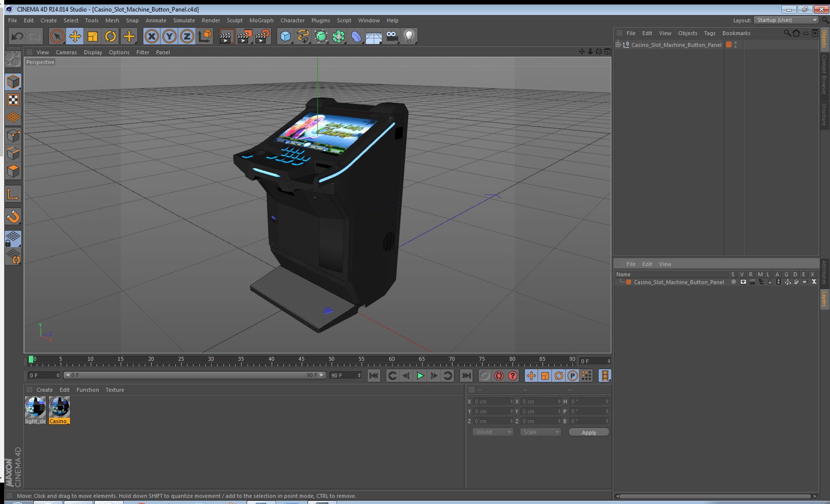830x504 pixels.
Task: Open the MoGraph menu
Action: [261, 21]
